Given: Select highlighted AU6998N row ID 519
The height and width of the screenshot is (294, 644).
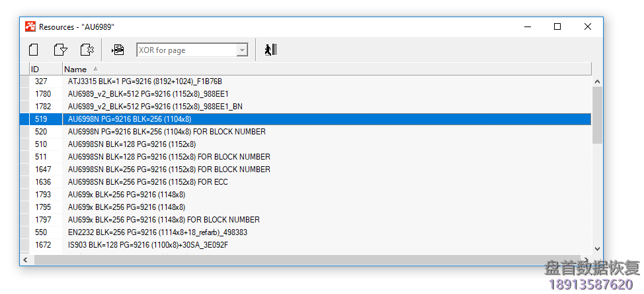Looking at the screenshot, I should [x=130, y=119].
